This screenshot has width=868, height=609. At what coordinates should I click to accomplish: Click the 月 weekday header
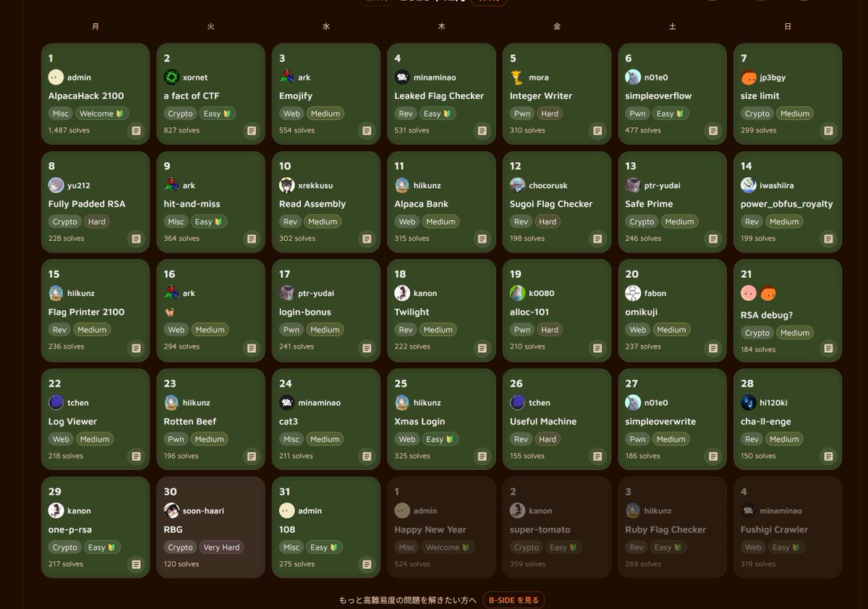(95, 27)
